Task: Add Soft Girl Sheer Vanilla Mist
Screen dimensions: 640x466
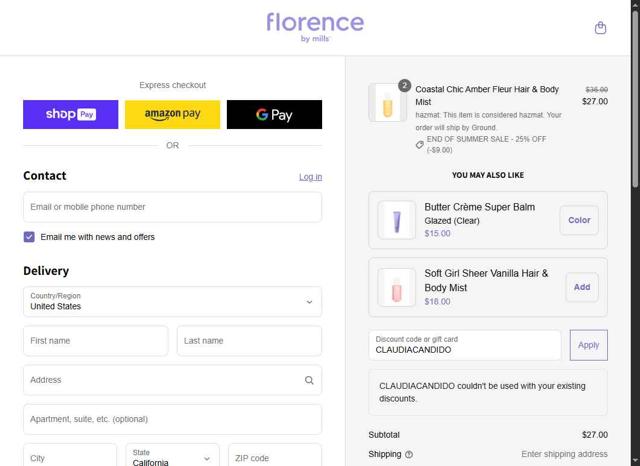Action: point(582,287)
